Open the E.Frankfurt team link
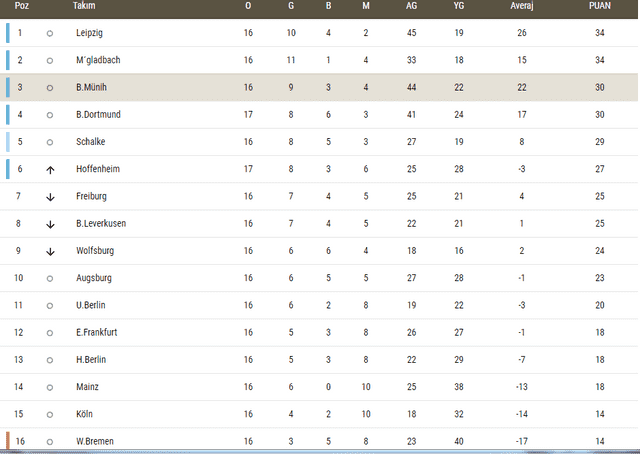The image size is (640, 454). click(97, 332)
